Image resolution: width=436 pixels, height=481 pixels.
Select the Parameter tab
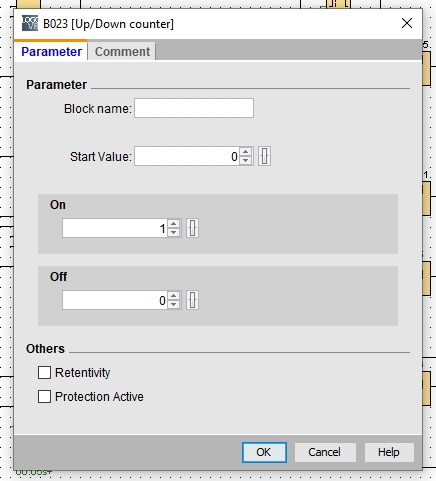point(51,51)
